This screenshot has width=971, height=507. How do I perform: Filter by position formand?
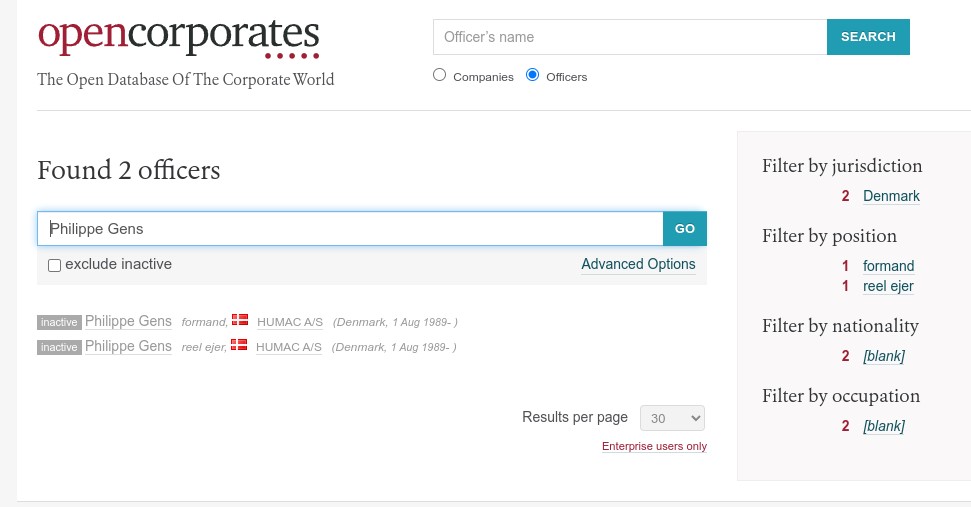click(x=888, y=266)
